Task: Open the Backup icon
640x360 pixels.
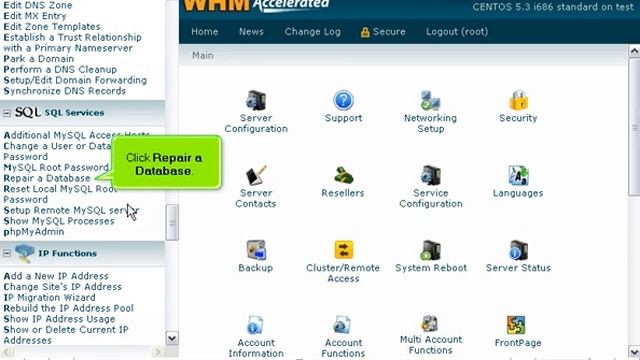Action: click(x=256, y=250)
